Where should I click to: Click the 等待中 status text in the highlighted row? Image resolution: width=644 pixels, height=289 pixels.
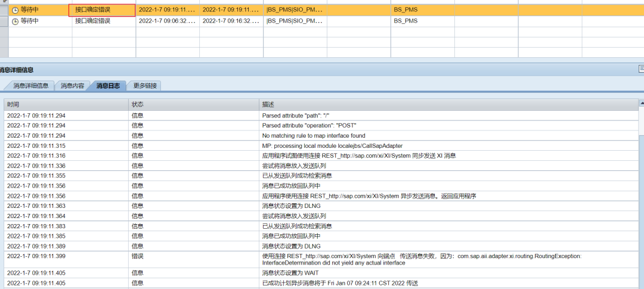29,10
